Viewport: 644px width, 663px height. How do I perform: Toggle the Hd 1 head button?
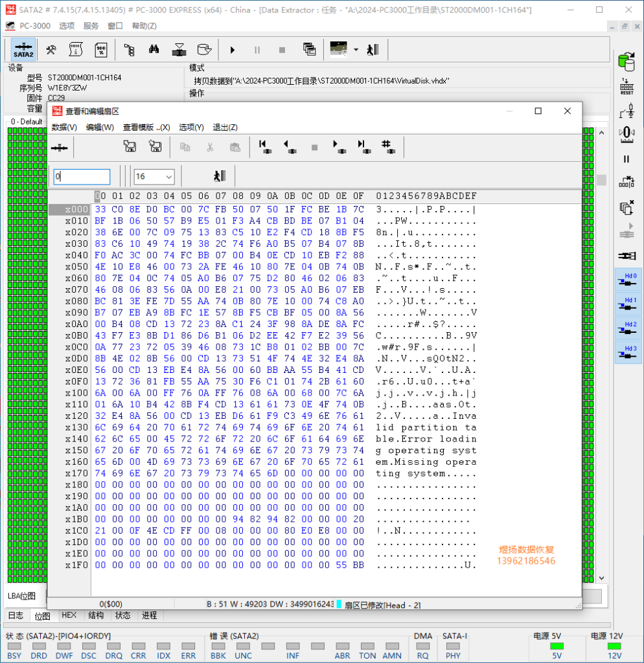point(628,304)
